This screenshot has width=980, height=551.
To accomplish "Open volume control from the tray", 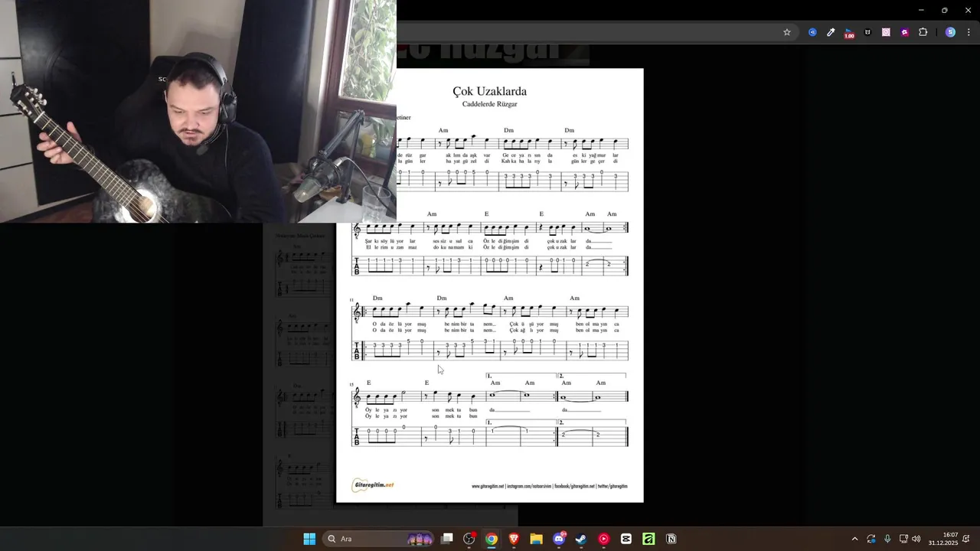I will 916,539.
